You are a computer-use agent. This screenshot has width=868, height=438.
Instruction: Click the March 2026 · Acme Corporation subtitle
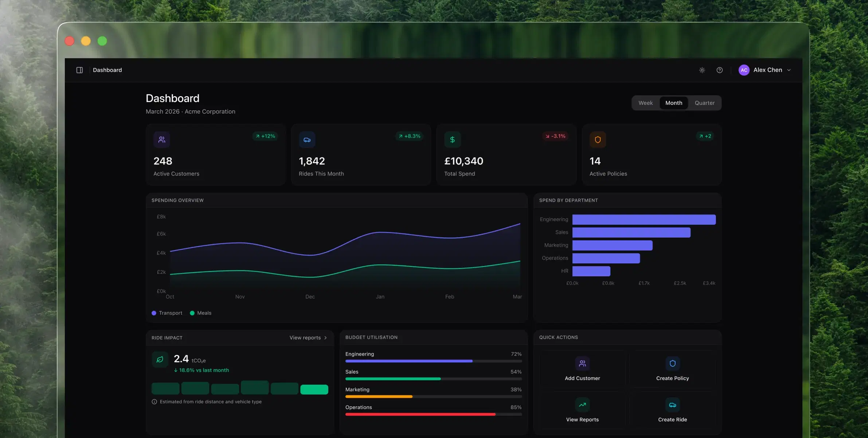pyautogui.click(x=191, y=112)
